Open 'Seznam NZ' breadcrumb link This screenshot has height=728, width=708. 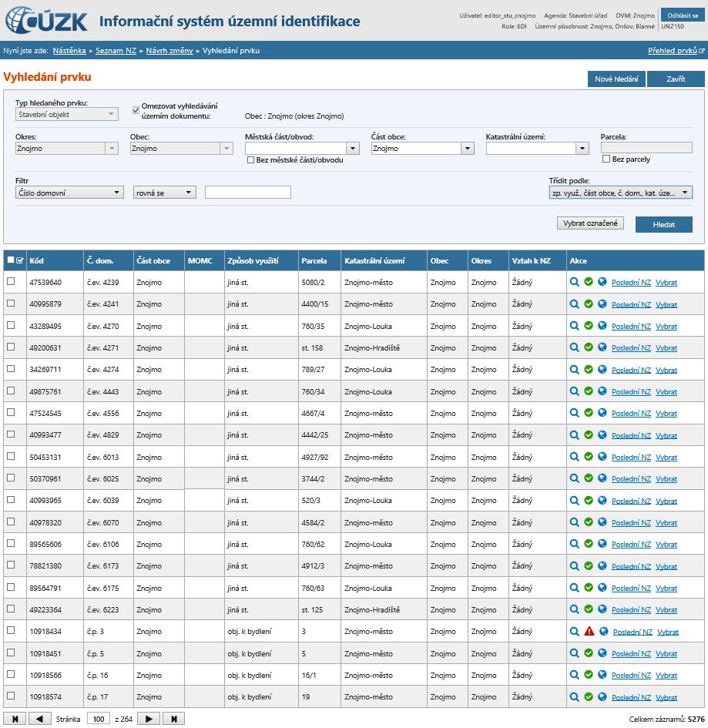click(x=116, y=51)
